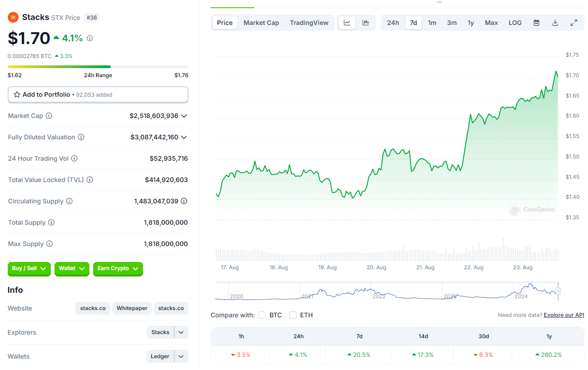Image resolution: width=588 pixels, height=370 pixels.
Task: Expand chart to fullscreen
Action: pyautogui.click(x=573, y=23)
